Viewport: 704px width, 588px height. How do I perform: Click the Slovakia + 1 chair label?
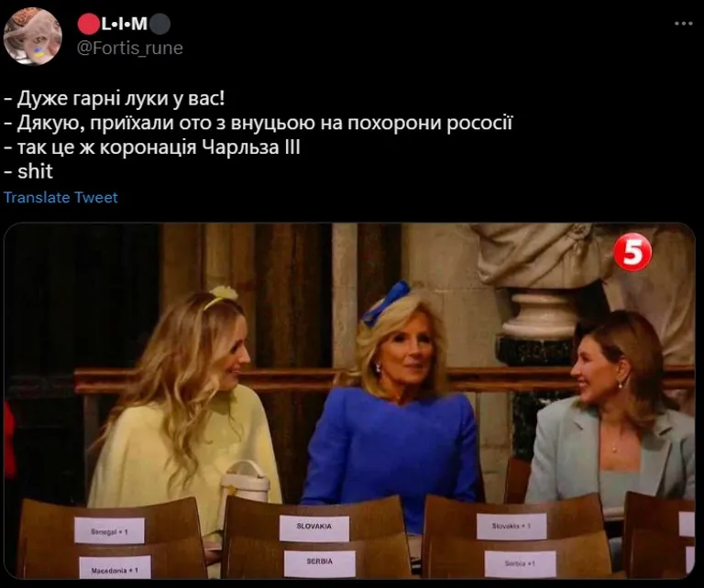[x=511, y=527]
